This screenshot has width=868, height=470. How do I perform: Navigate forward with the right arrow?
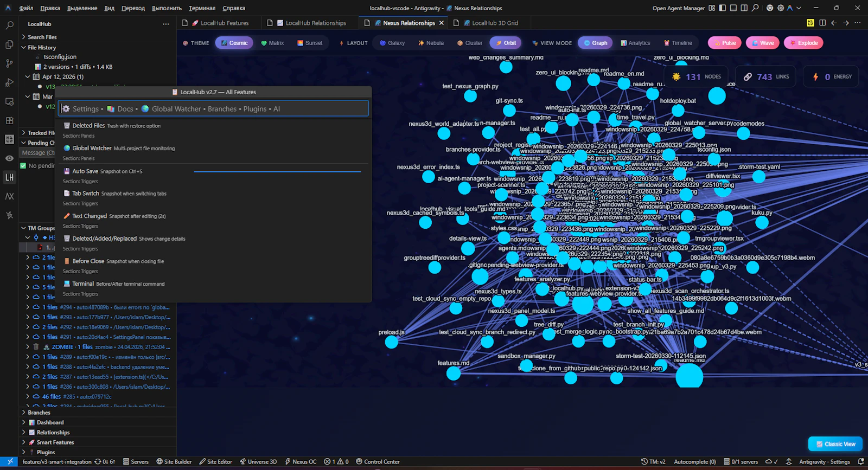coord(846,23)
